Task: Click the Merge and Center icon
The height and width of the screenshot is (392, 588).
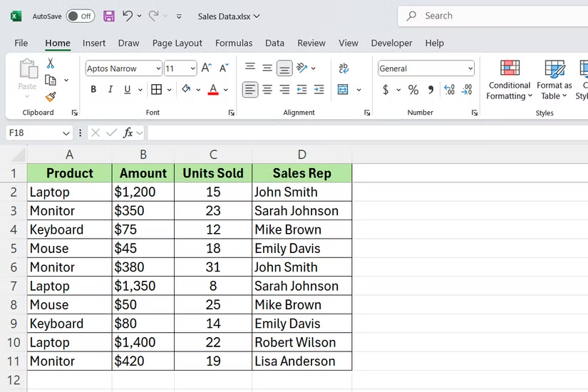Action: coord(343,90)
